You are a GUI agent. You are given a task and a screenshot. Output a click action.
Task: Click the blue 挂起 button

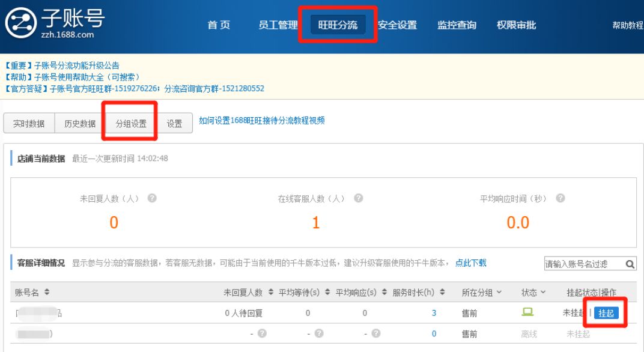pyautogui.click(x=606, y=313)
